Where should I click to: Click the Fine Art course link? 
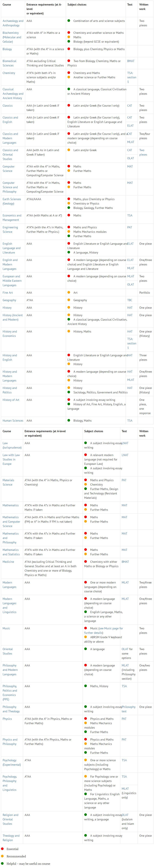pyautogui.click(x=8, y=292)
